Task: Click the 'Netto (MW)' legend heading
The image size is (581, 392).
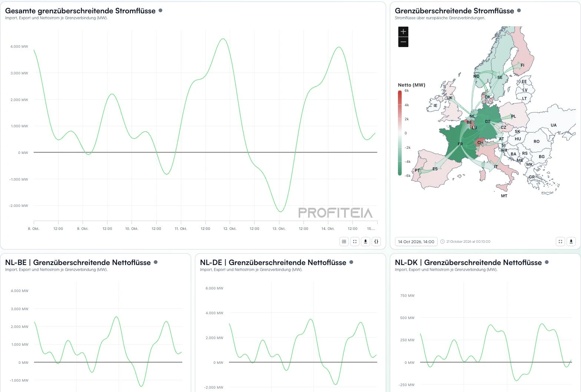Action: tap(412, 85)
